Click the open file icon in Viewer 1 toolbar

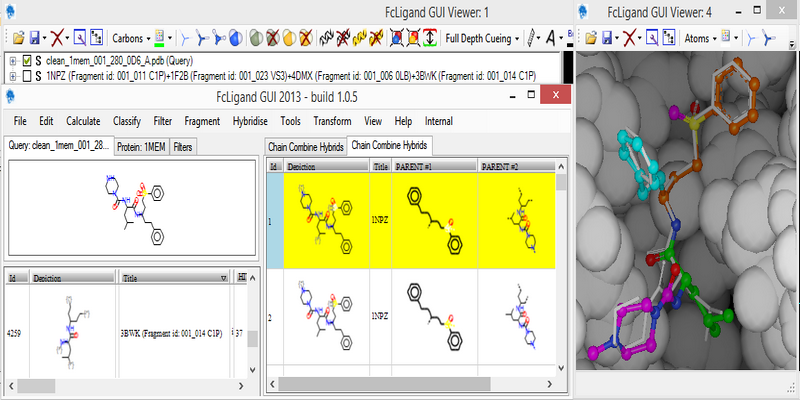[x=17, y=39]
